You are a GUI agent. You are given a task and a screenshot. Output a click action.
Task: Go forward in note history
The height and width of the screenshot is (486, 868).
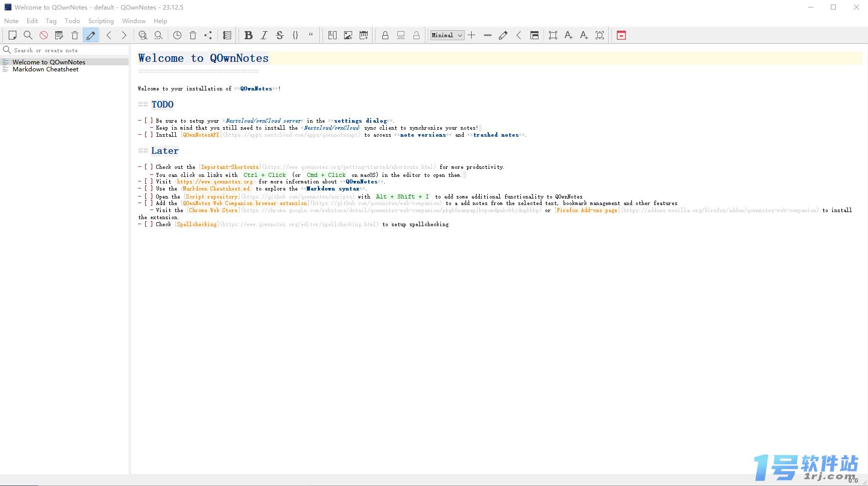[x=124, y=35]
